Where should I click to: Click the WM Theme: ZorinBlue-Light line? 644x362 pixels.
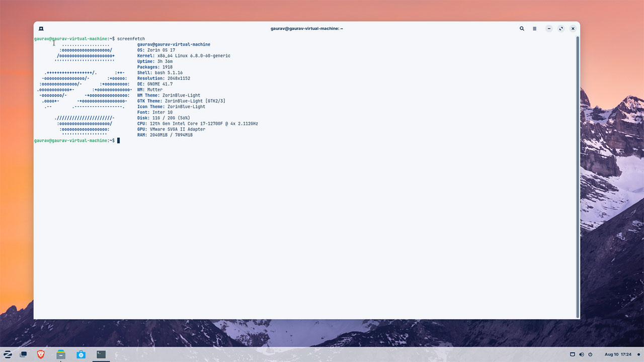coord(169,95)
